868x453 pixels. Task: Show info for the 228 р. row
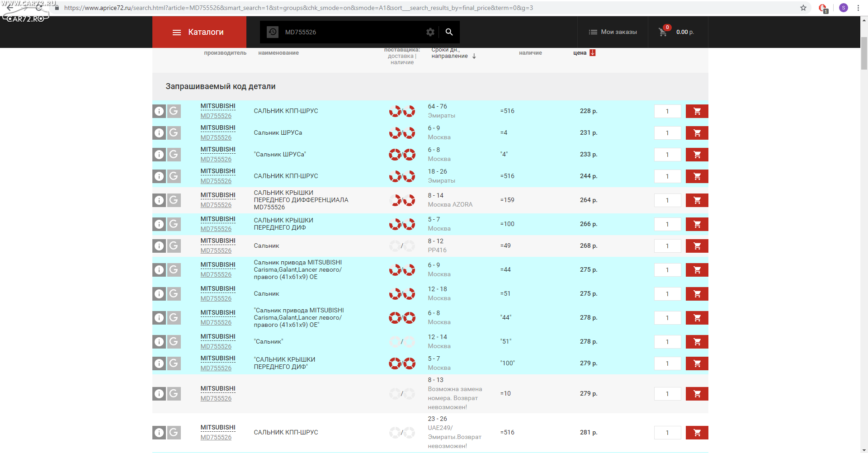click(159, 111)
